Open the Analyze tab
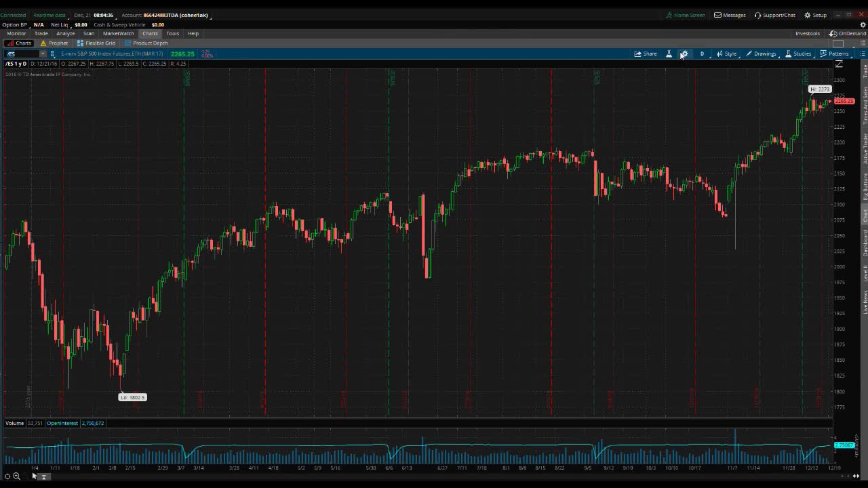868x488 pixels. coord(66,33)
